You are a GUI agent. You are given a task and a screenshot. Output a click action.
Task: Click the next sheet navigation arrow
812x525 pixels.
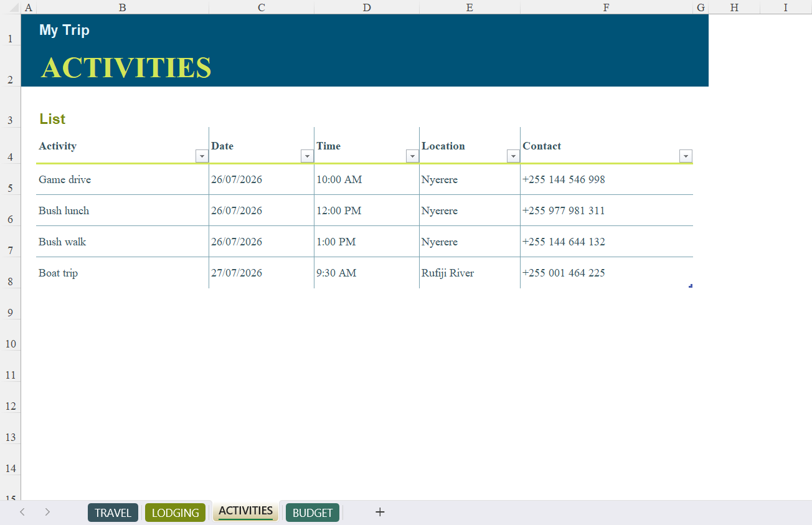pos(47,512)
